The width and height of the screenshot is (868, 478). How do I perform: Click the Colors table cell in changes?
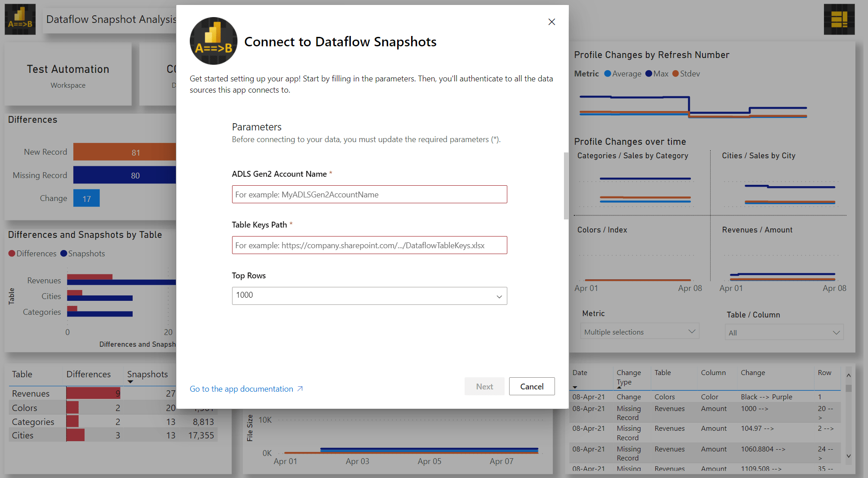pyautogui.click(x=664, y=397)
